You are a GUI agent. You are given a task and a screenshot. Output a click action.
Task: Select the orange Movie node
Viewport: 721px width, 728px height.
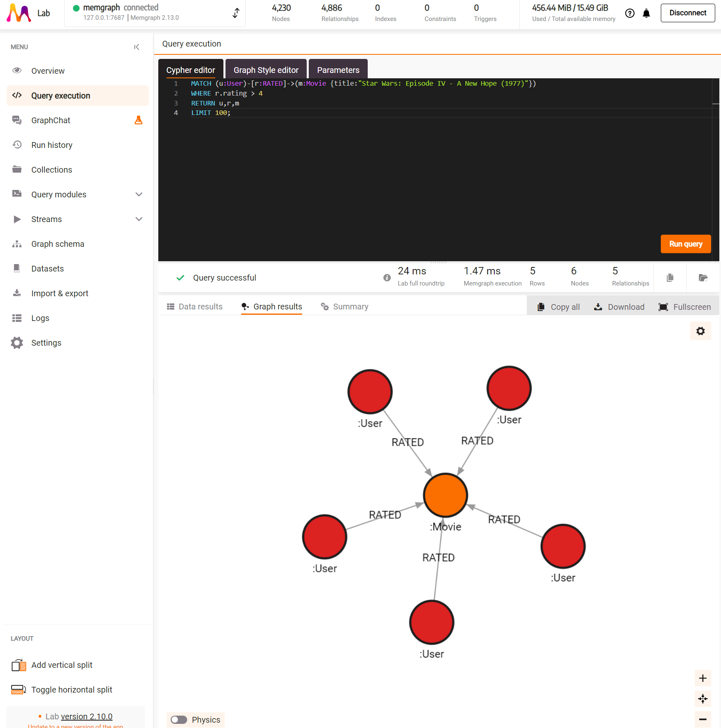click(x=445, y=495)
